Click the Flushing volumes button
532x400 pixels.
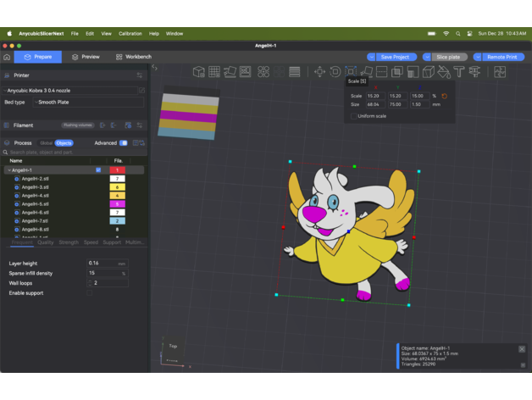[x=78, y=125]
